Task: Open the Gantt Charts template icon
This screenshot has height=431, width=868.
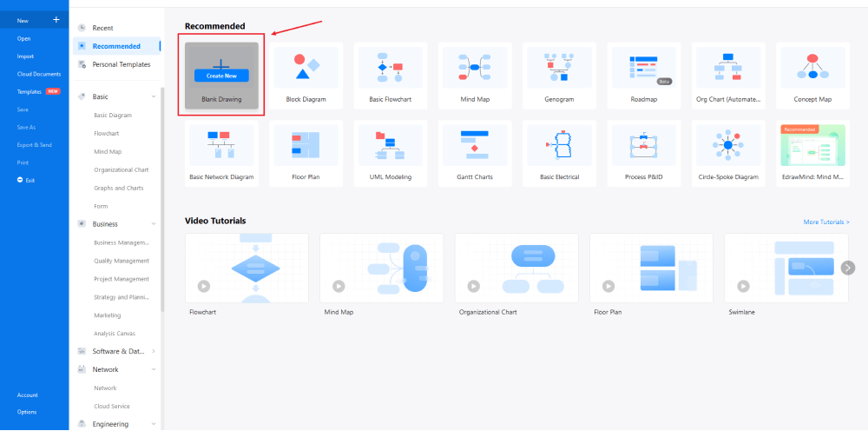Action: [x=475, y=144]
